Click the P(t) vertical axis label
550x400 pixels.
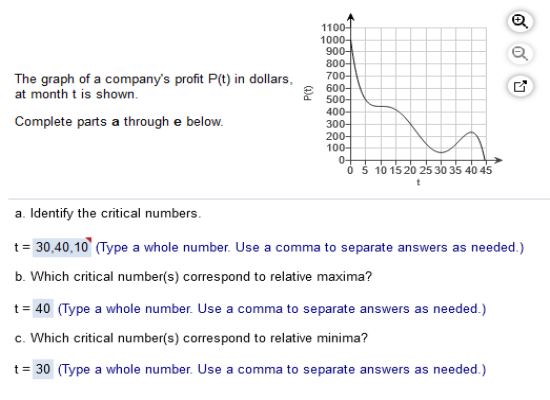click(x=308, y=93)
